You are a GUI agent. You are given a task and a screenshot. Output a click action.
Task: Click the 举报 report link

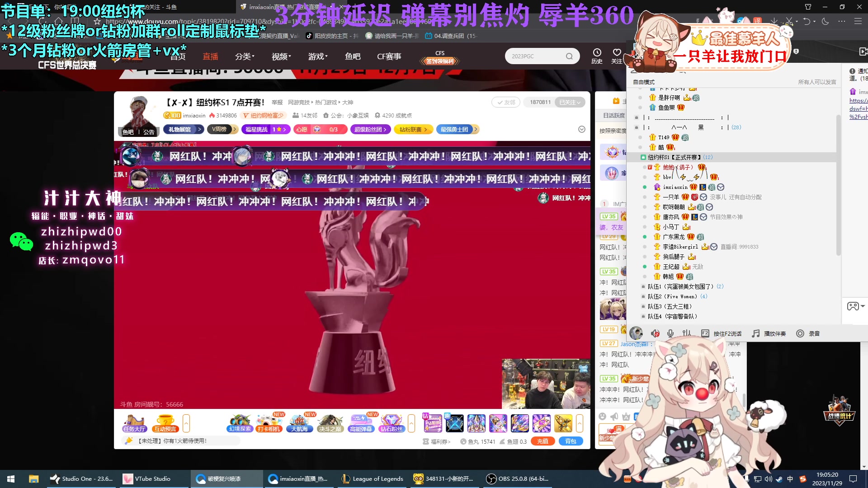coord(277,103)
